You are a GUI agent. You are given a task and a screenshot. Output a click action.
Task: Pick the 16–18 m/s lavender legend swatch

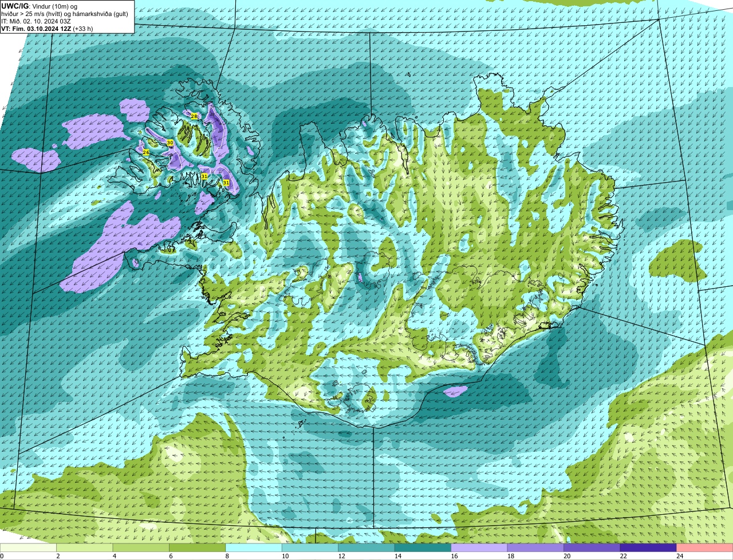coord(480,547)
